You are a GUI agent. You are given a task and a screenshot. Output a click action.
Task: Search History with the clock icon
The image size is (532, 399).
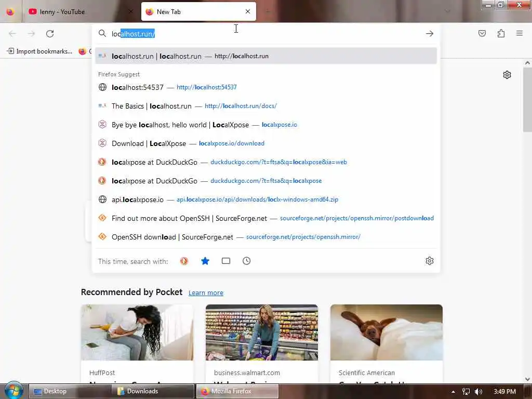coord(247,261)
